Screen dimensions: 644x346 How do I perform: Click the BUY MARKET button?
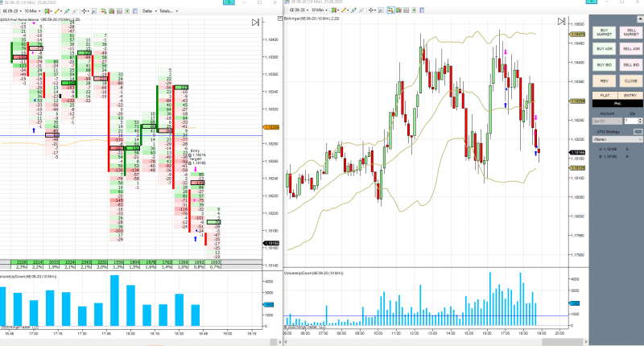(605, 32)
